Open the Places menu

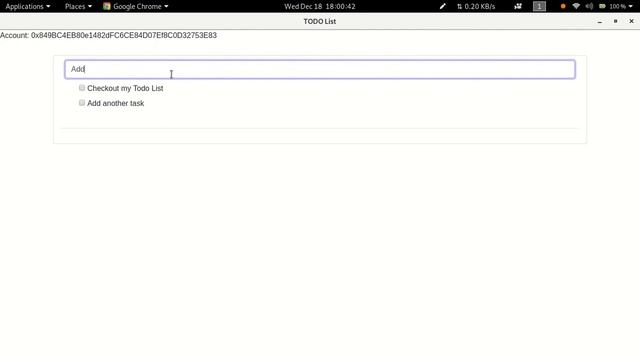click(x=78, y=6)
